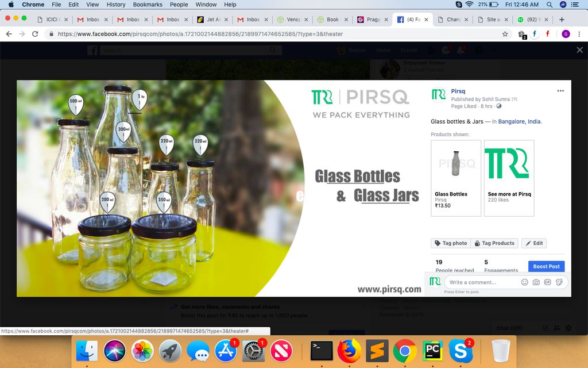Image resolution: width=588 pixels, height=368 pixels.
Task: Open the History menu
Action: pyautogui.click(x=115, y=5)
